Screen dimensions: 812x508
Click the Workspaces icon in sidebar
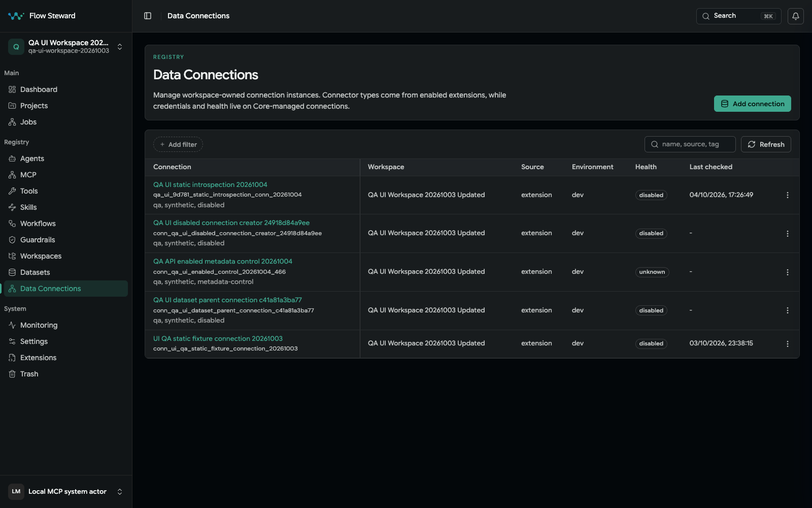12,256
